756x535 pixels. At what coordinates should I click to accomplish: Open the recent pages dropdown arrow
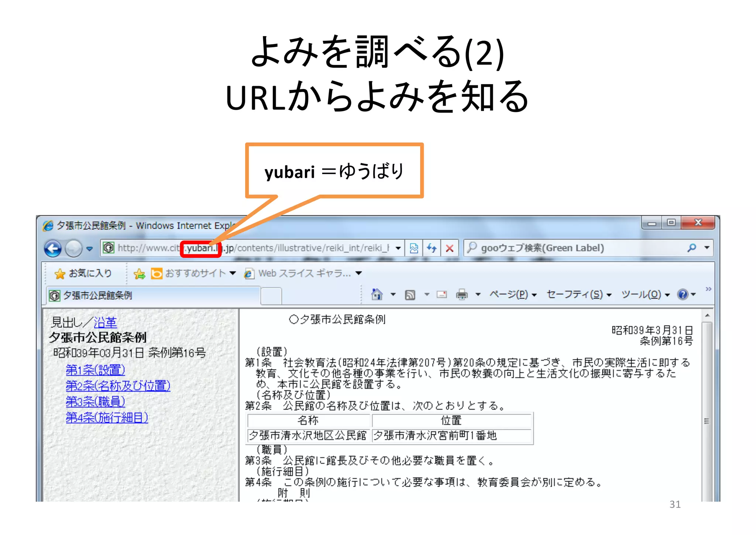coord(89,249)
